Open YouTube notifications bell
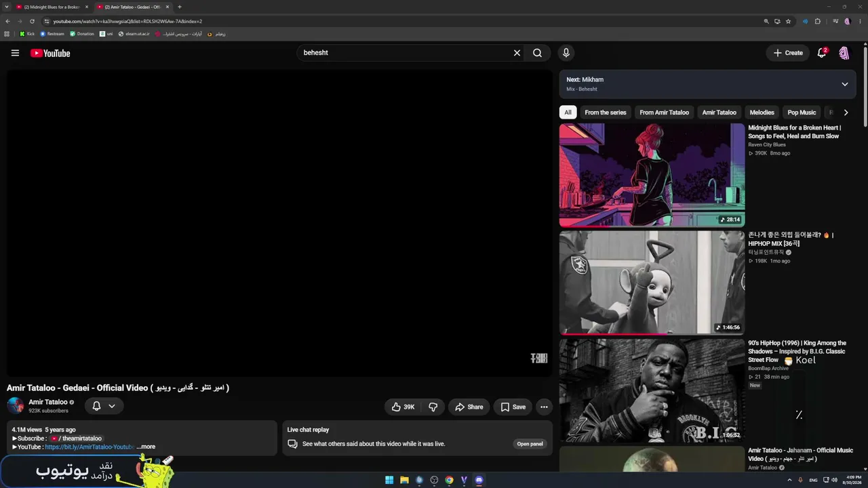 point(822,53)
